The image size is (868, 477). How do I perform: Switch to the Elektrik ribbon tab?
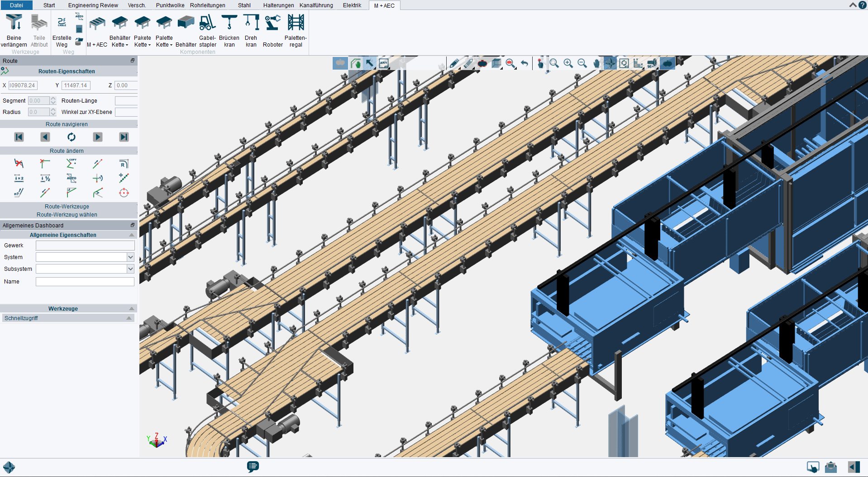[x=352, y=5]
